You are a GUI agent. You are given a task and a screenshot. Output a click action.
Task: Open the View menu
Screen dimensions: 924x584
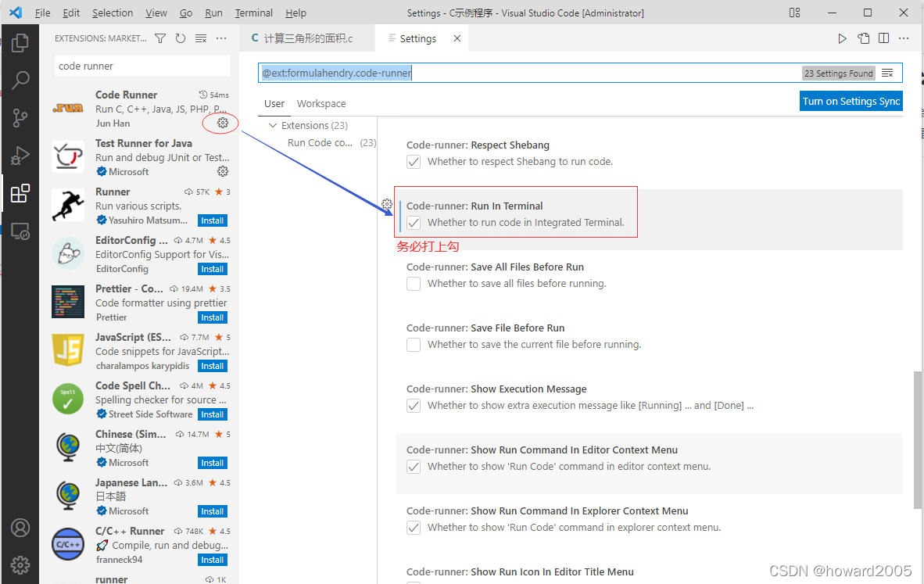pos(156,13)
